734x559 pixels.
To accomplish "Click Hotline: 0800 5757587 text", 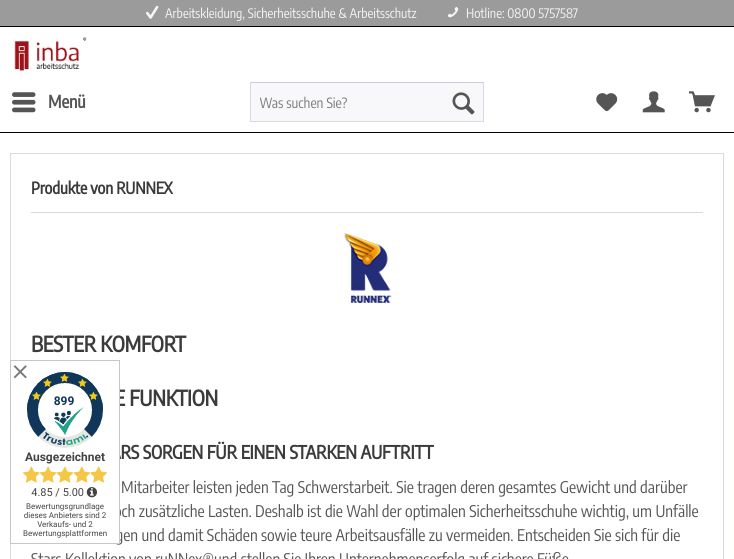I will (521, 14).
